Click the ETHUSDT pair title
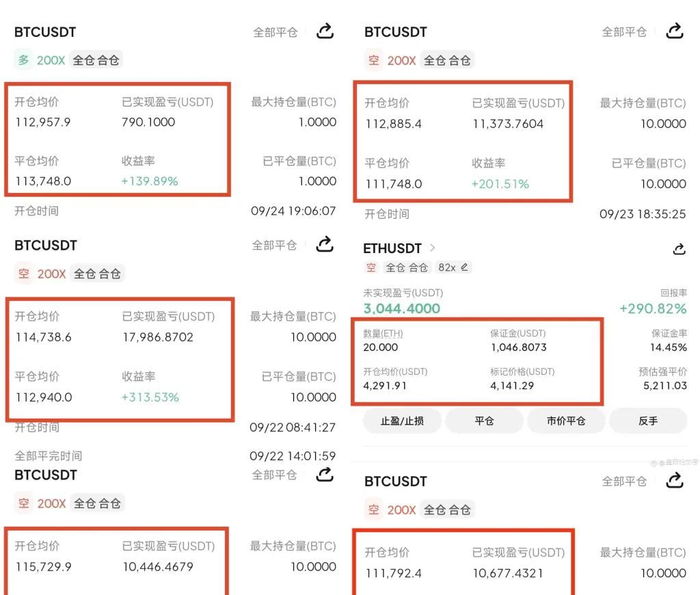The image size is (700, 595). [x=392, y=248]
